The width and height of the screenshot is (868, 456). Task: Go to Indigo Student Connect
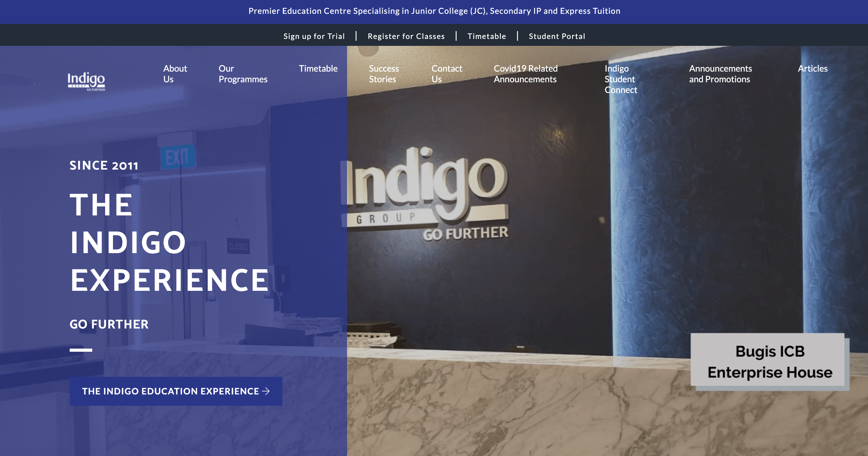pyautogui.click(x=620, y=79)
